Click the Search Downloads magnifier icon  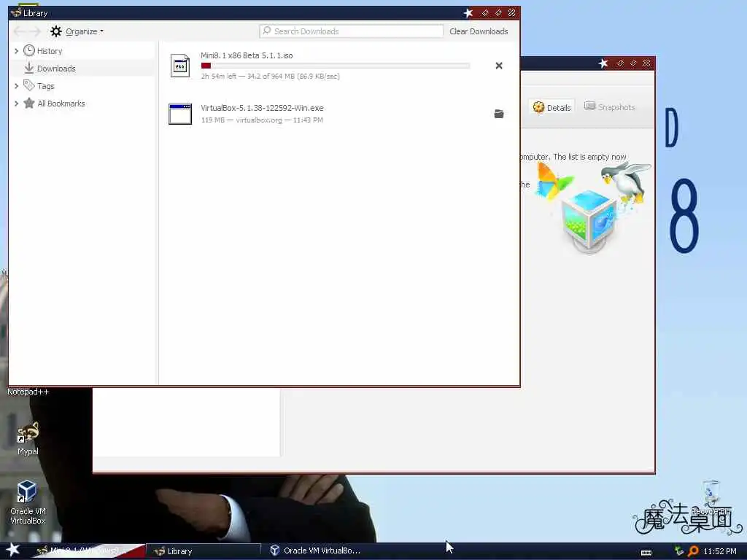coord(267,31)
